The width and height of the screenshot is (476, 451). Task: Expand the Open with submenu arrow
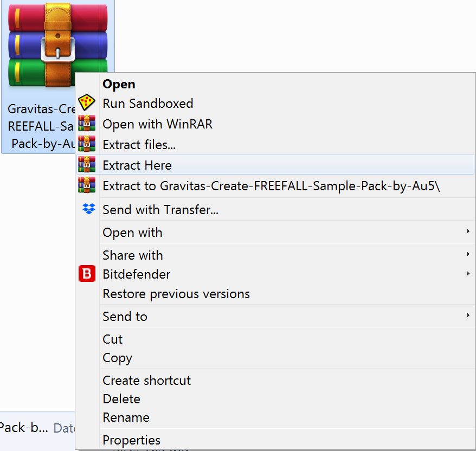pyautogui.click(x=468, y=231)
